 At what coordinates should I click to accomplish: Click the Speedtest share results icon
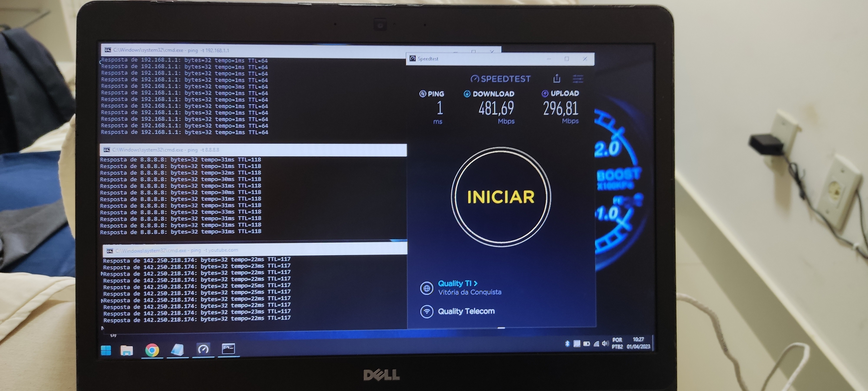pyautogui.click(x=557, y=79)
